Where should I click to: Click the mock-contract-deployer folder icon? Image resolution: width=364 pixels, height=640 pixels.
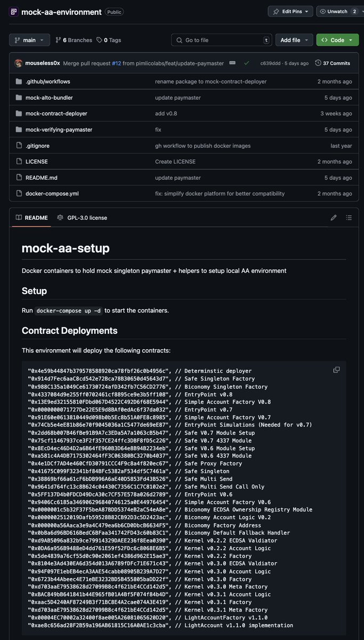pyautogui.click(x=19, y=114)
